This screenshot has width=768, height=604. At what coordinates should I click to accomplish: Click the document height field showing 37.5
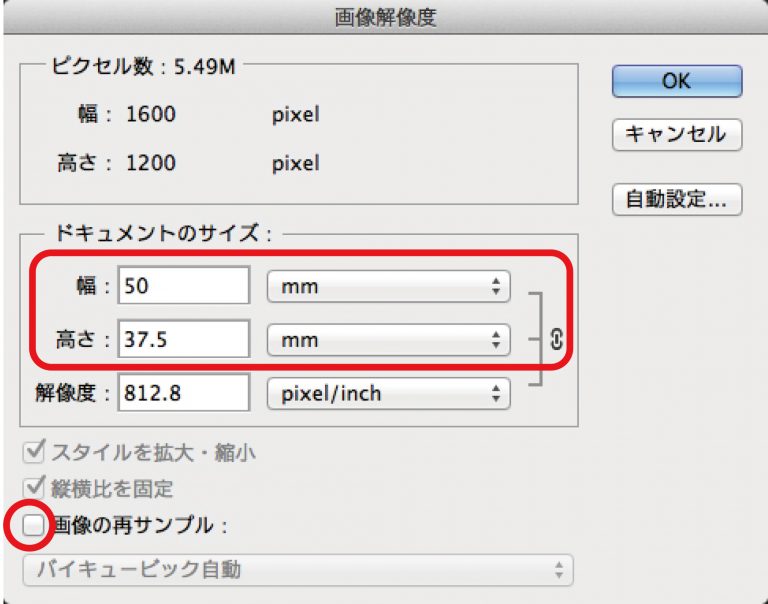(x=184, y=339)
